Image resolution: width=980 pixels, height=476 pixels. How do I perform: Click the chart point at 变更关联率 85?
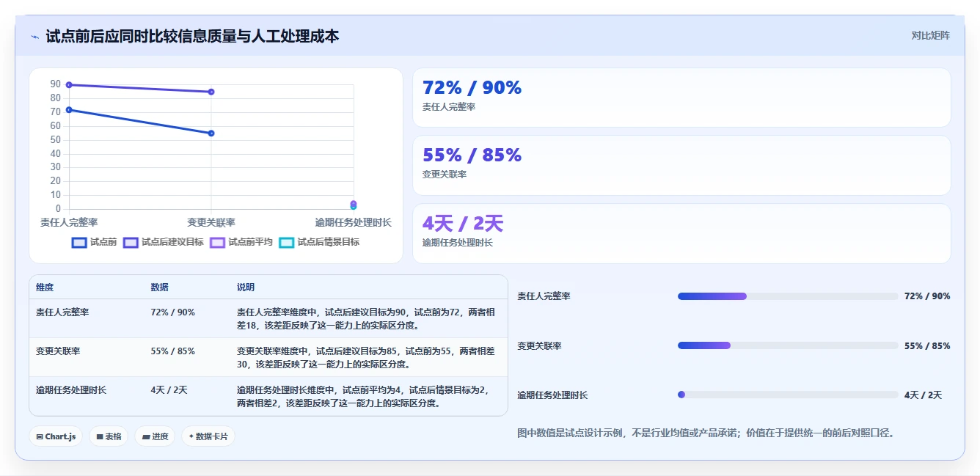[x=211, y=92]
